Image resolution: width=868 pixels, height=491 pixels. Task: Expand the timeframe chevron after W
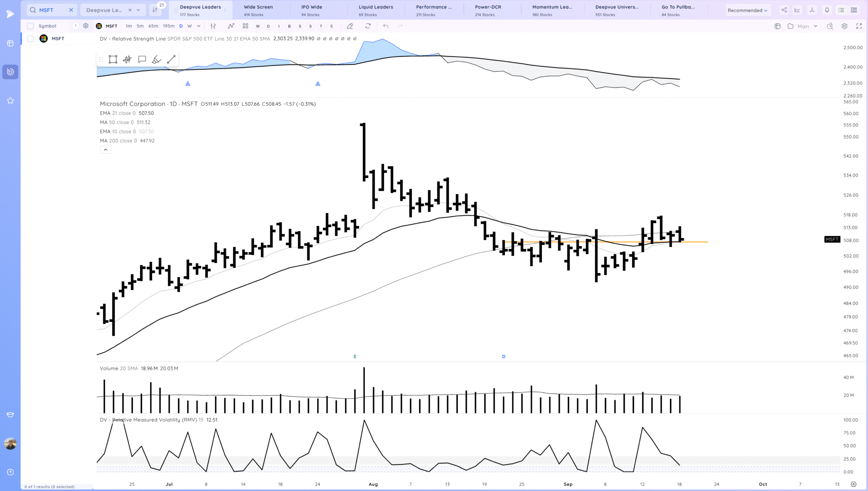(x=199, y=26)
